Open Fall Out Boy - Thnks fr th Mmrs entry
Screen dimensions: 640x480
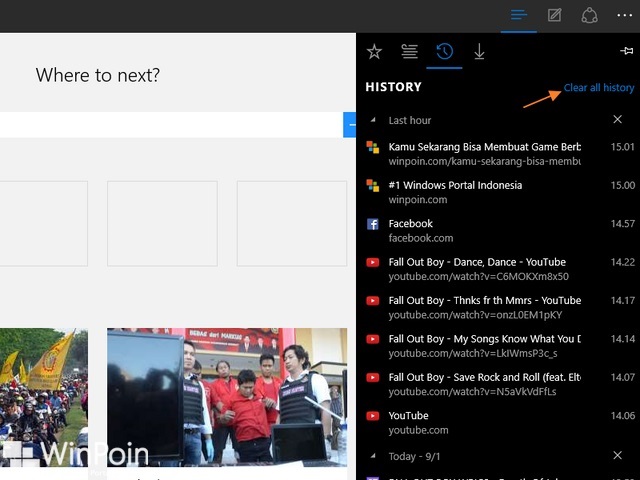(x=498, y=307)
